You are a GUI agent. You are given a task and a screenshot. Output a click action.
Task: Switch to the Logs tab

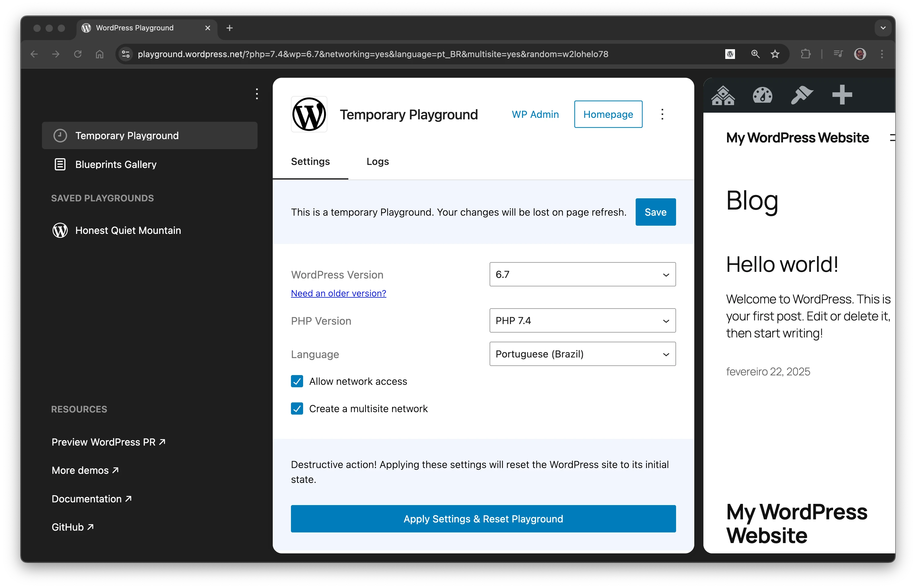[377, 162]
